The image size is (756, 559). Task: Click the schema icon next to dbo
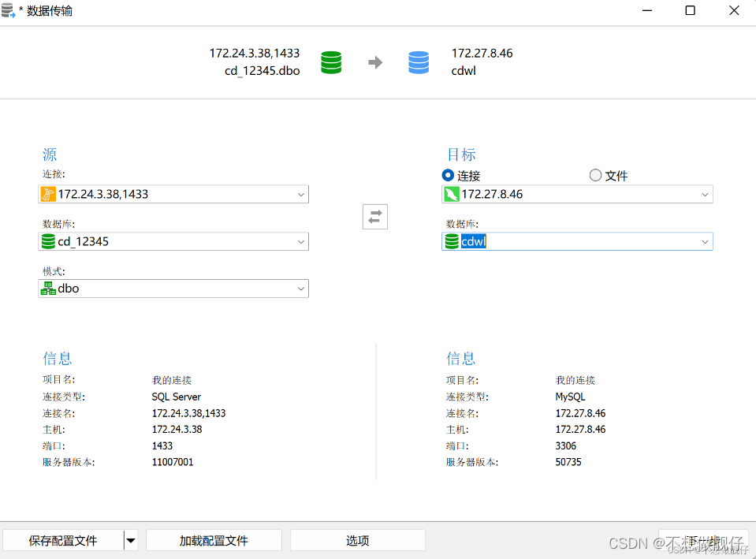[x=48, y=289]
